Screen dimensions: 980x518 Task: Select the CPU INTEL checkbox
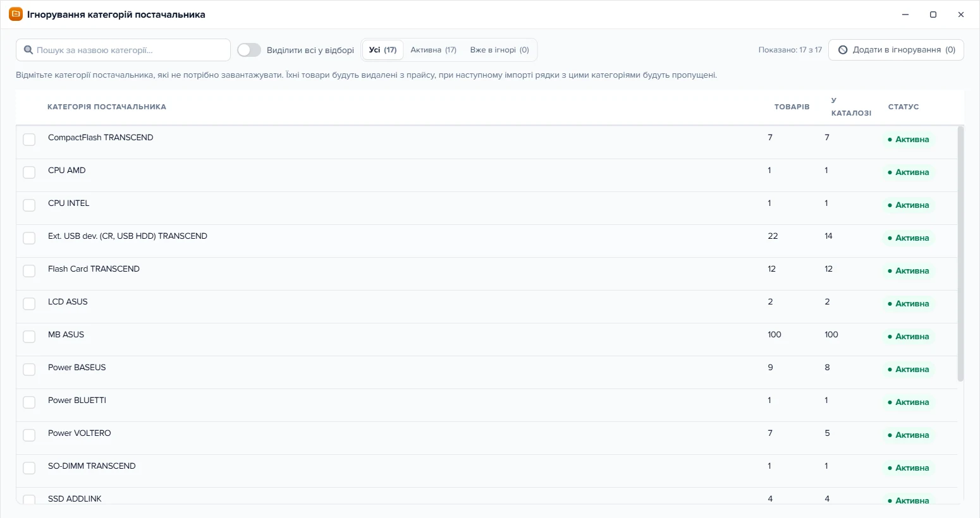pos(29,205)
